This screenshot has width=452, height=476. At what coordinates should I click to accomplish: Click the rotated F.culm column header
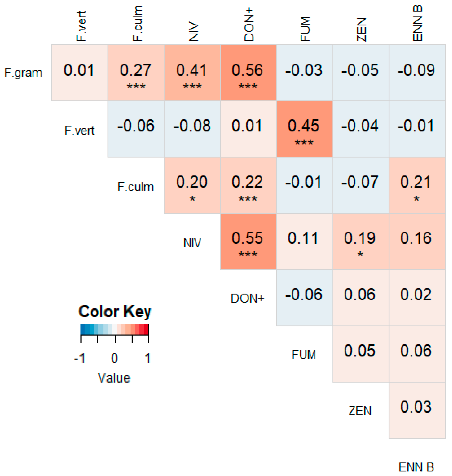tap(137, 23)
